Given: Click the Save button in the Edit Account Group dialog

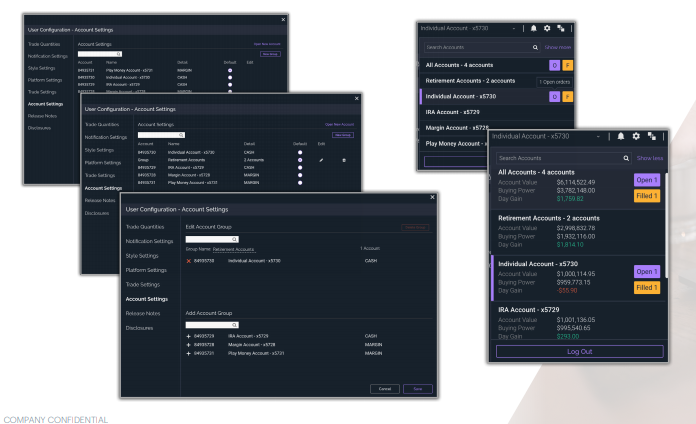Looking at the screenshot, I should coord(417,388).
